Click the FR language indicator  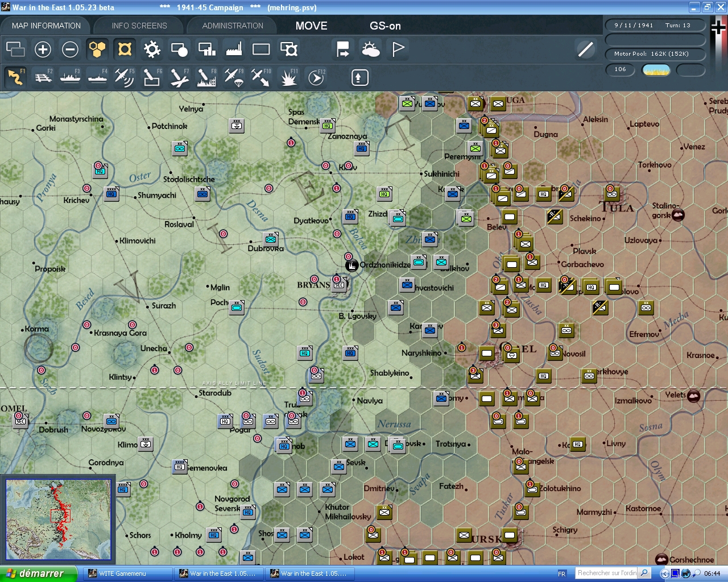click(x=562, y=573)
